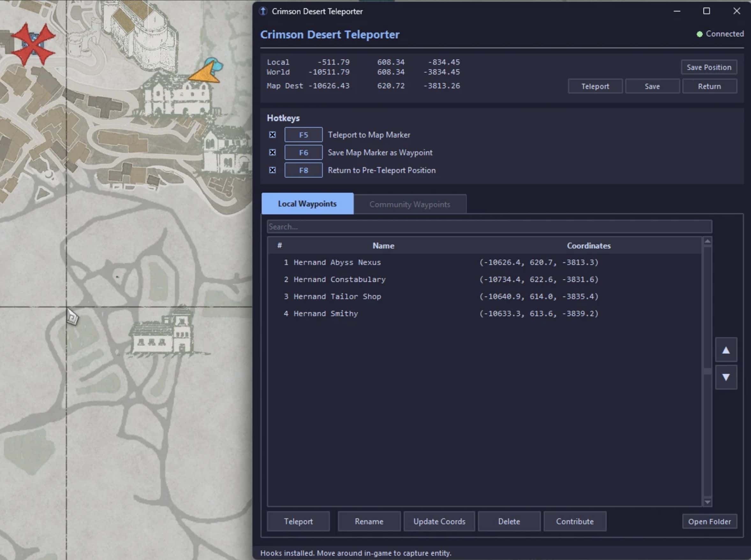This screenshot has height=560, width=751.
Task: Click the Update Coords button
Action: (439, 521)
